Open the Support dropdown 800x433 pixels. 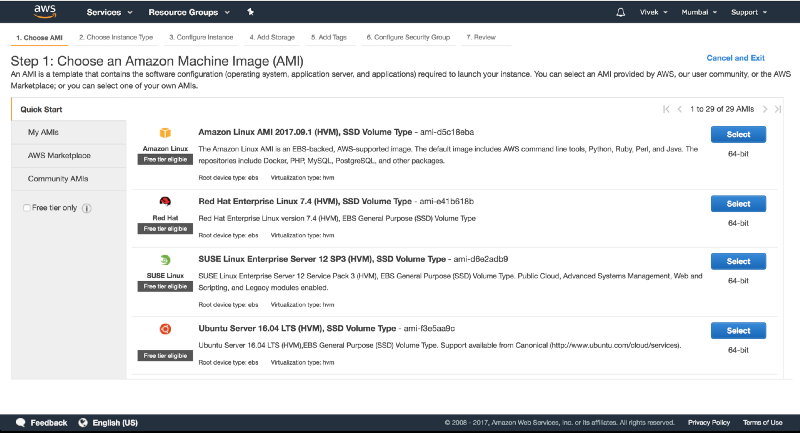[748, 12]
